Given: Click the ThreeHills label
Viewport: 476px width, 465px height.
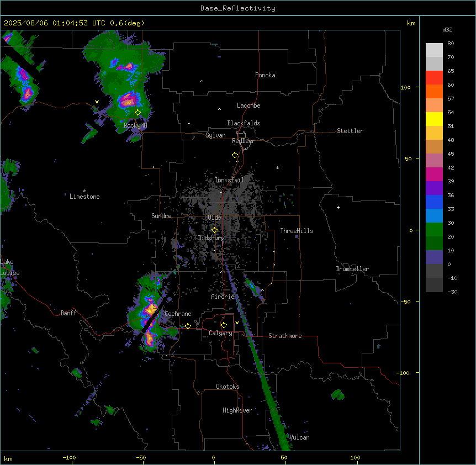Looking at the screenshot, I should [297, 231].
